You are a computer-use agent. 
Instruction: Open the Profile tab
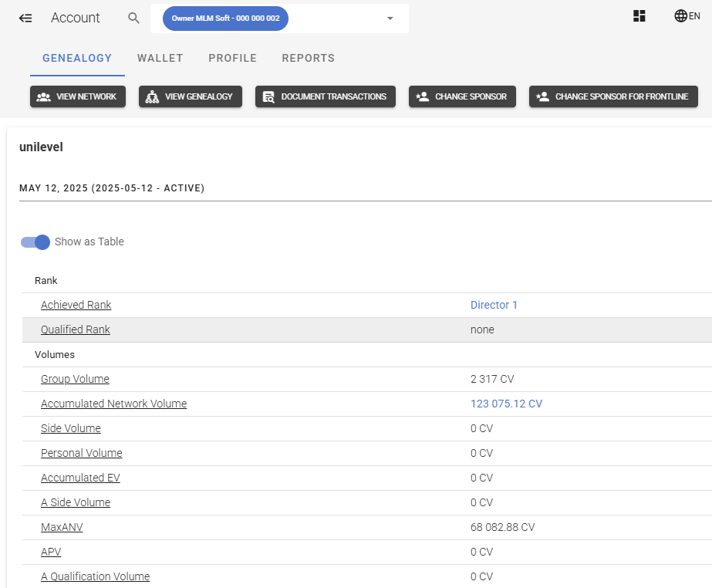click(232, 58)
